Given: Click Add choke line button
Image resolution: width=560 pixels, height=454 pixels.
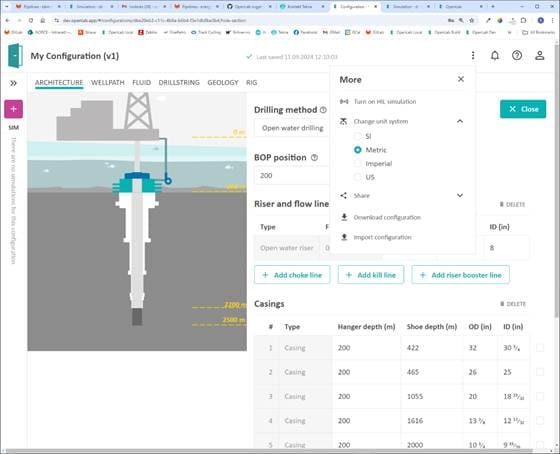Looking at the screenshot, I should click(x=292, y=275).
